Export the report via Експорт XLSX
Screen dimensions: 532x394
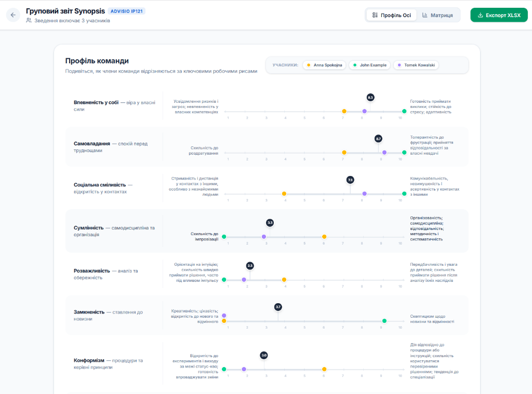click(499, 15)
